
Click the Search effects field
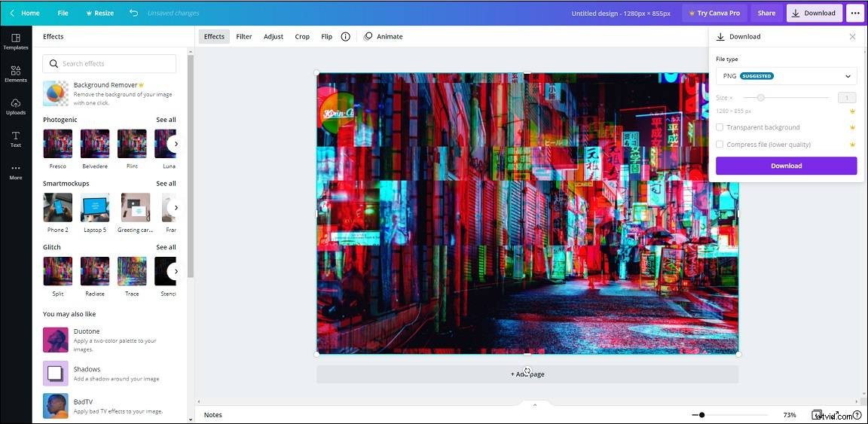pos(109,64)
